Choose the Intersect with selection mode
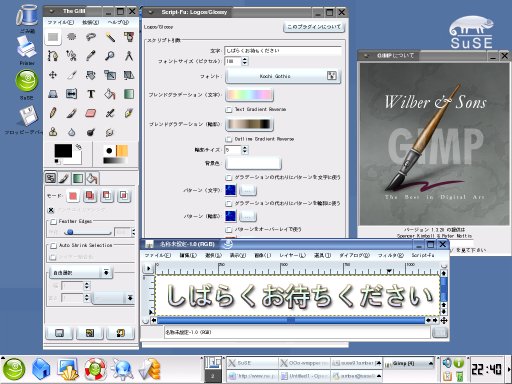 click(x=124, y=196)
